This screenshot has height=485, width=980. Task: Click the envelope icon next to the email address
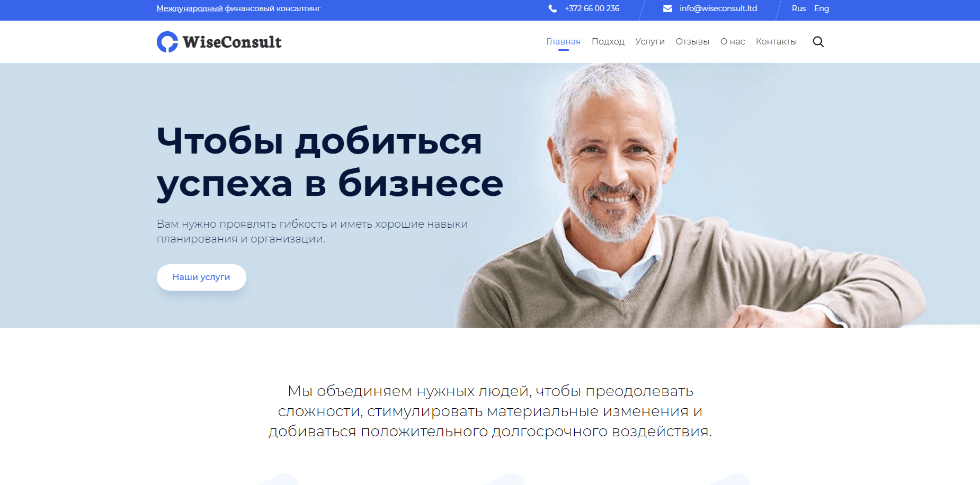[x=666, y=8]
